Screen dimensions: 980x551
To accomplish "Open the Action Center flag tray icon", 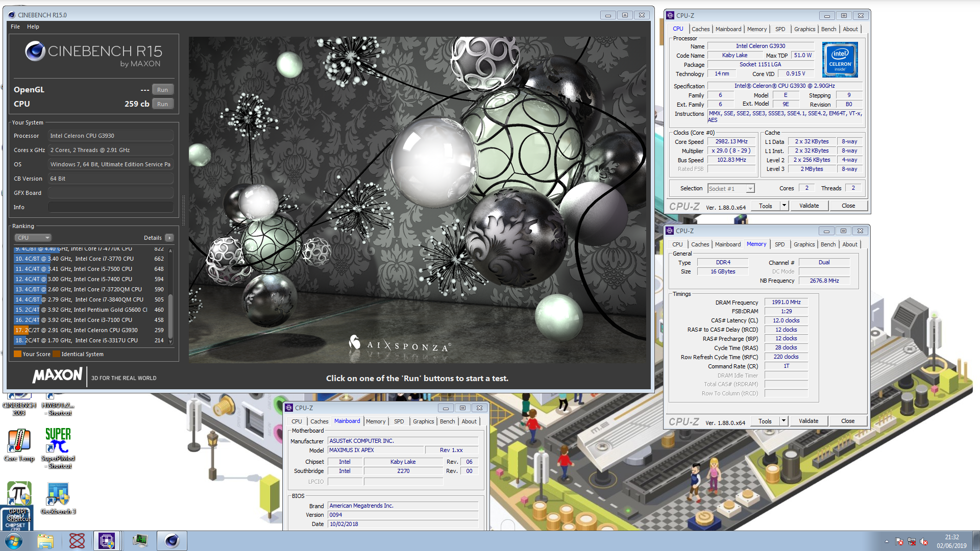I will coord(899,541).
